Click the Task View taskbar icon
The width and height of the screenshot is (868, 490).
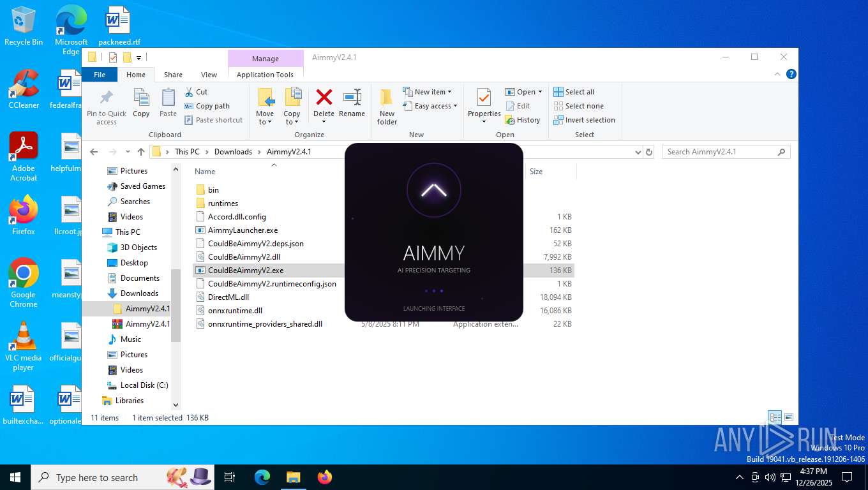click(230, 477)
